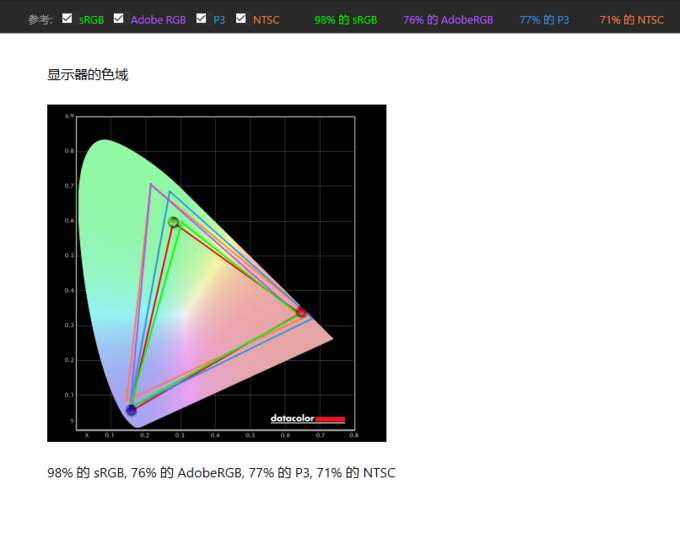This screenshot has width=680, height=533.
Task: Disable the NTSC reference checkbox
Action: (241, 18)
